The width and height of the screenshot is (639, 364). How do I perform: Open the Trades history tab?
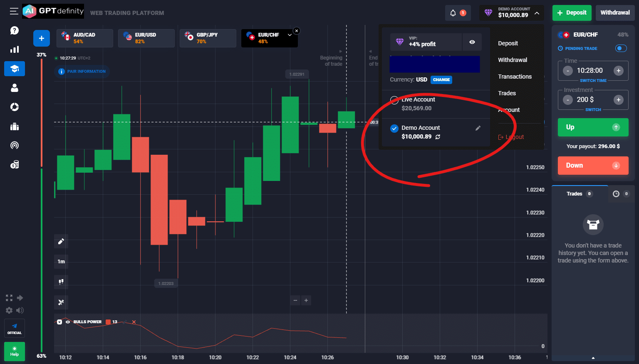tap(580, 194)
